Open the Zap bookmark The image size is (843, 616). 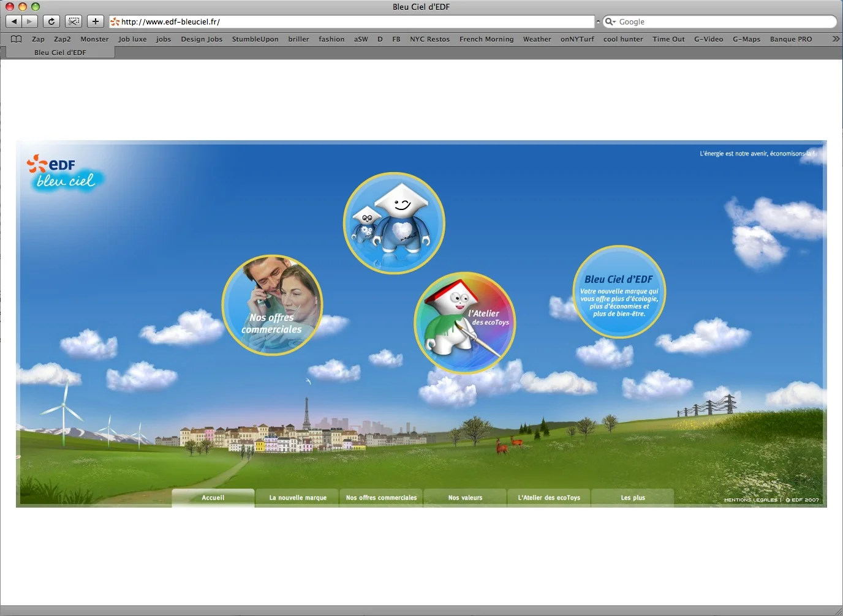click(x=38, y=39)
